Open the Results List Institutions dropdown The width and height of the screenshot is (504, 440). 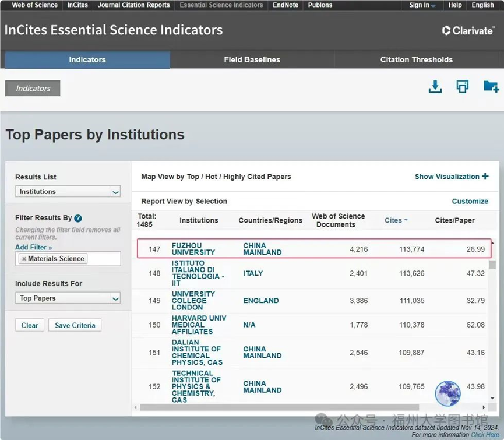(x=68, y=192)
